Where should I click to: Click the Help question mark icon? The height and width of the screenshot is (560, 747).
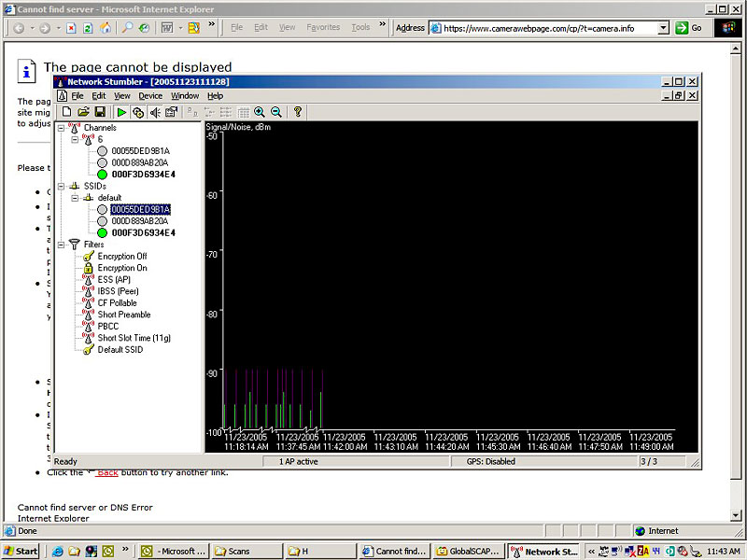298,112
